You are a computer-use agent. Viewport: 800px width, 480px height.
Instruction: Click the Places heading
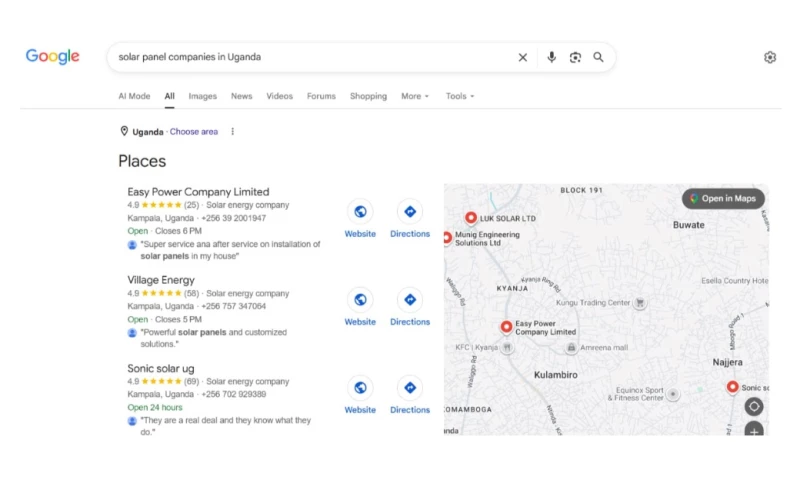coord(142,161)
